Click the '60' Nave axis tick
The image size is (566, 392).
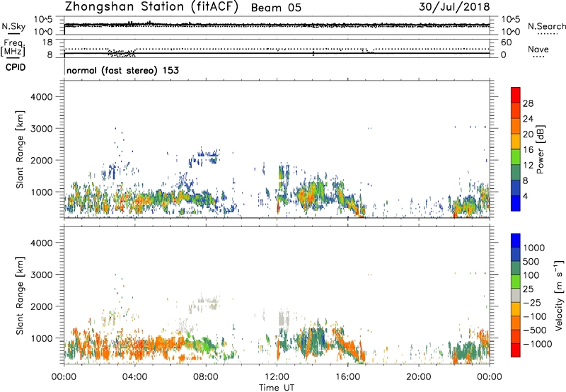pos(506,42)
